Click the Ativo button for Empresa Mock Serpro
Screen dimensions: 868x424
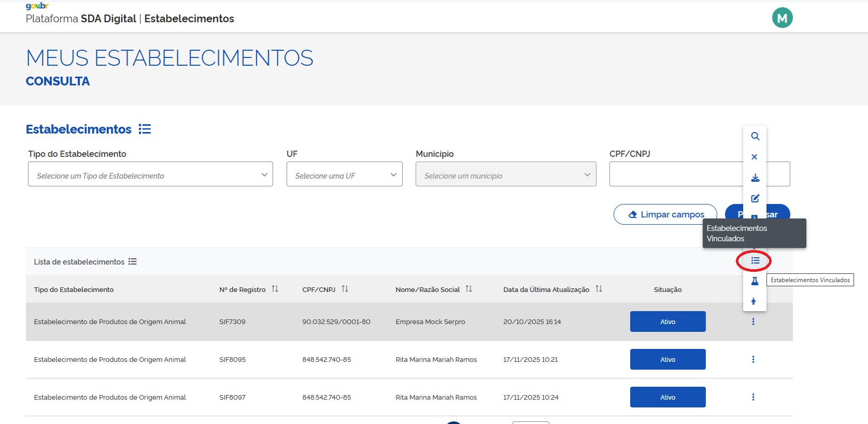point(667,321)
